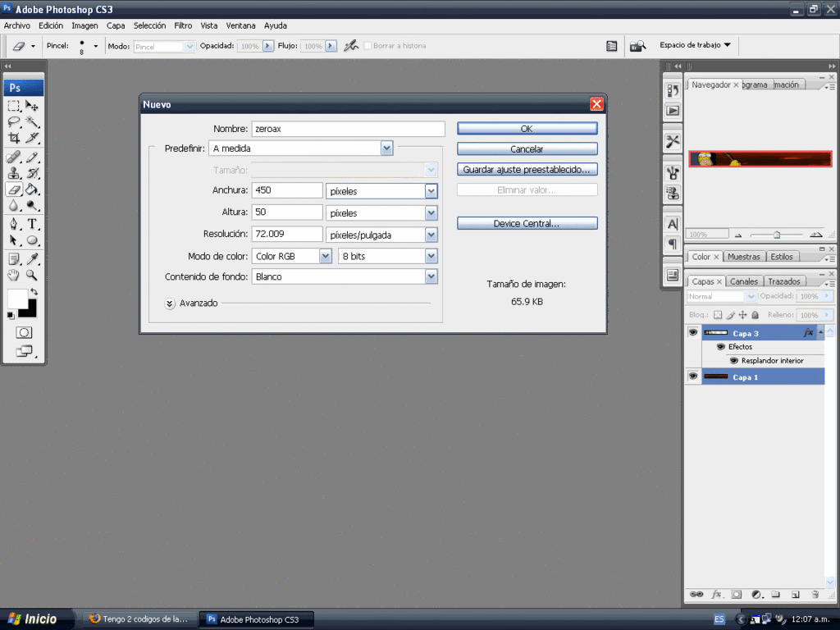Open the Predefinir preset dropdown
Image resolution: width=840 pixels, height=630 pixels.
[386, 148]
